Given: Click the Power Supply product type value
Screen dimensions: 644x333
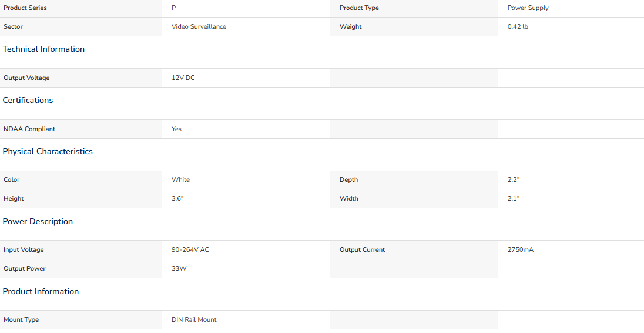Looking at the screenshot, I should tap(528, 8).
